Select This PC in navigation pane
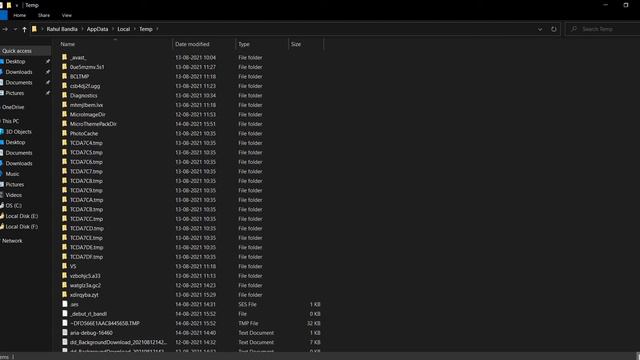Screen dimensions: 640x360 [x=11, y=121]
